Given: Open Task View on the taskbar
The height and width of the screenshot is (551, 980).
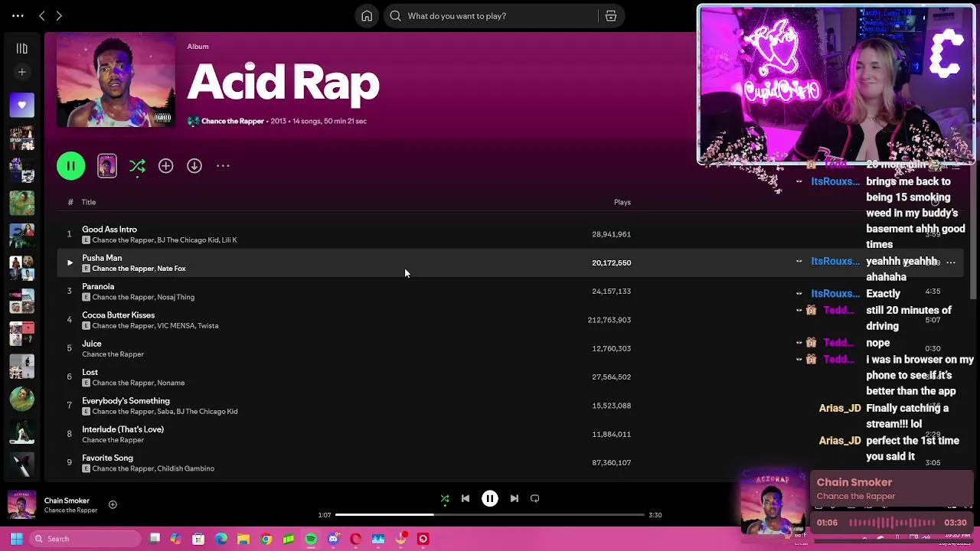Looking at the screenshot, I should coord(155,539).
